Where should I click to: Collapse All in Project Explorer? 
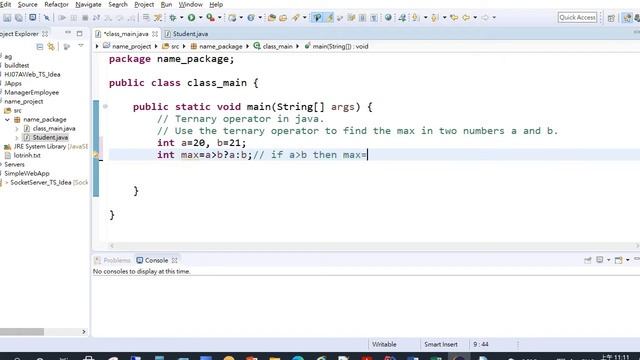40,47
